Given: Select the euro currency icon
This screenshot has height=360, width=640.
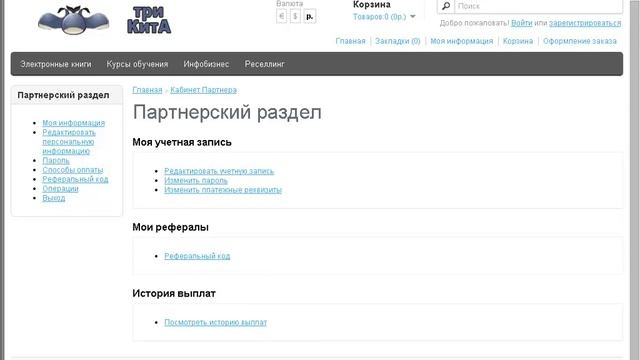Looking at the screenshot, I should [281, 16].
